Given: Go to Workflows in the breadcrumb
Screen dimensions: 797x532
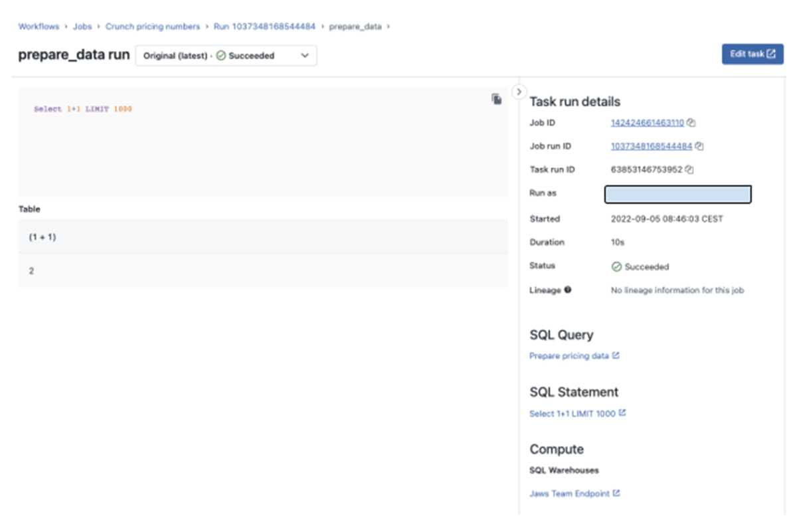Looking at the screenshot, I should pyautogui.click(x=39, y=27).
